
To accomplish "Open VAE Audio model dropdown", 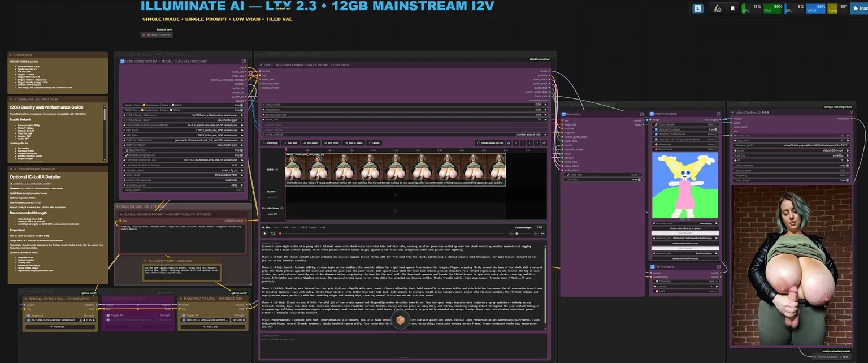I will coord(184,130).
